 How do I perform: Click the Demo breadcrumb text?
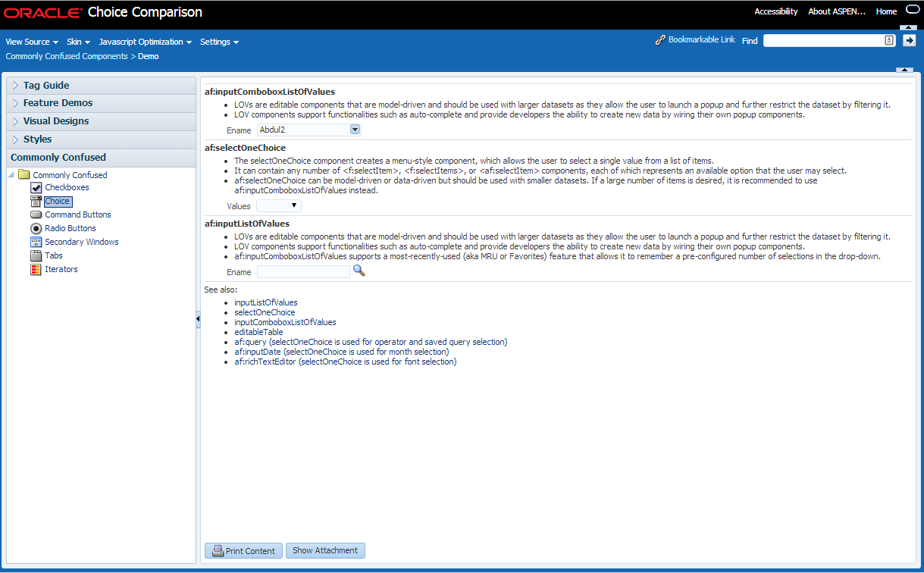tap(149, 57)
